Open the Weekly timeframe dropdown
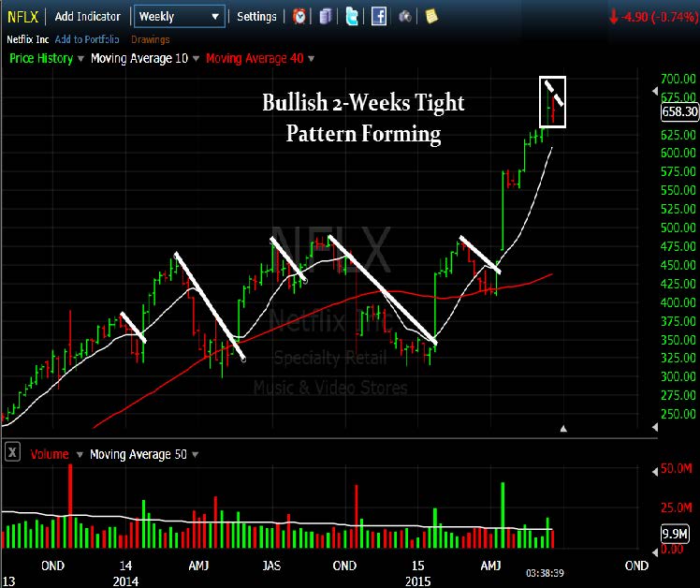The height and width of the screenshot is (588, 700). [x=180, y=17]
